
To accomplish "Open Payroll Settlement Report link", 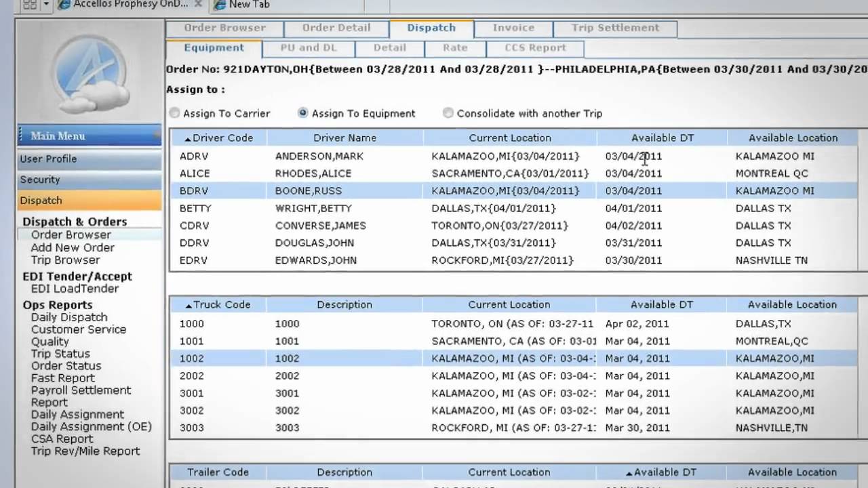I will (81, 396).
